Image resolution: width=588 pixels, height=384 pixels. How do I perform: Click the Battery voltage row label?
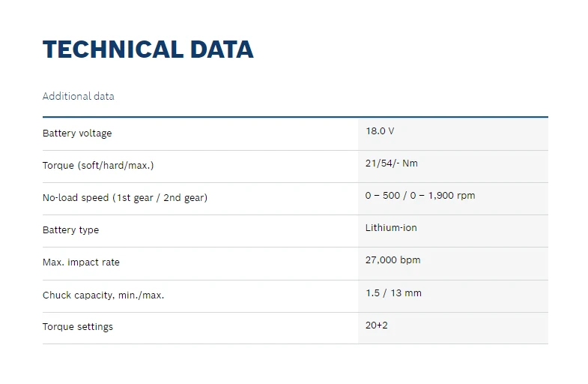(x=77, y=133)
